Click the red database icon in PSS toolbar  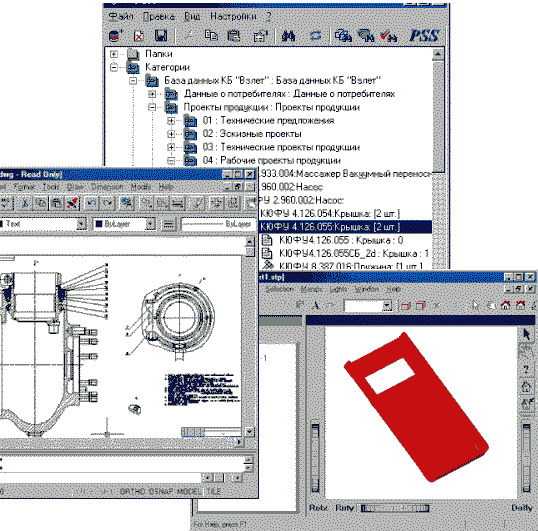116,36
